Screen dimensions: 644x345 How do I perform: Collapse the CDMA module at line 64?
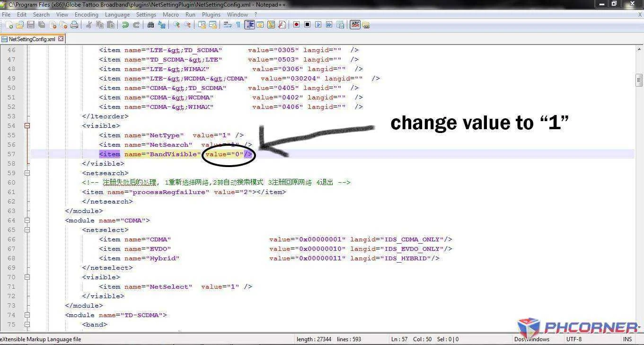click(27, 221)
